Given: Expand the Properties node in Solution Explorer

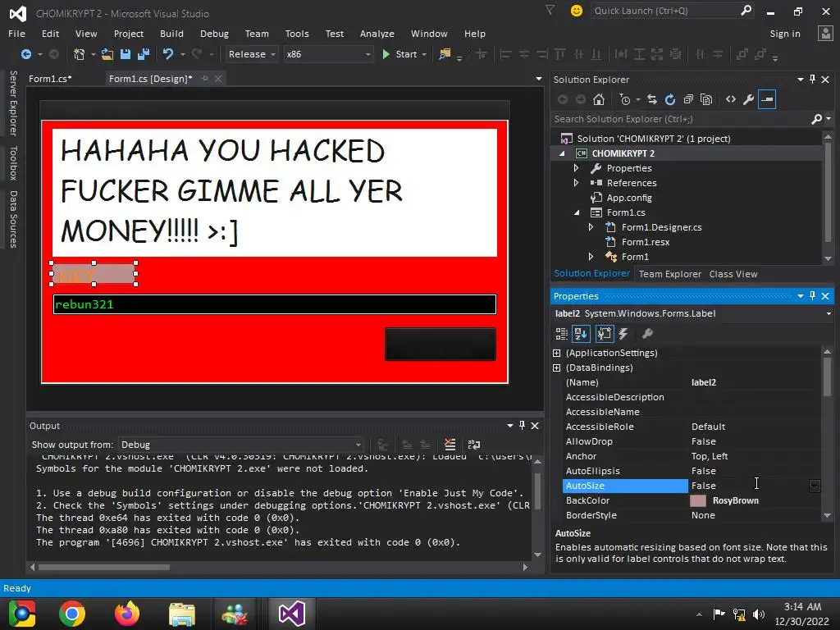Looking at the screenshot, I should [x=576, y=167].
